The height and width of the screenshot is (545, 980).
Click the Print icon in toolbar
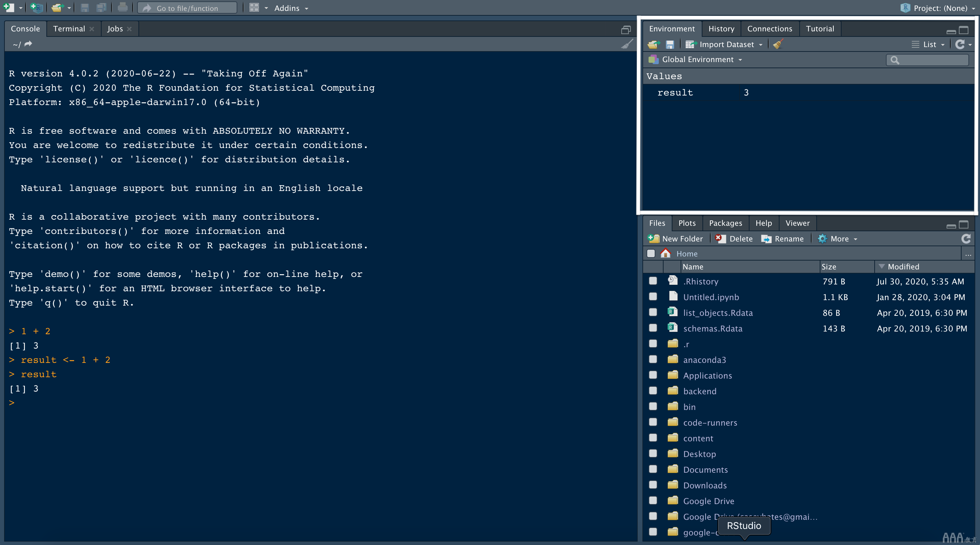click(x=122, y=8)
